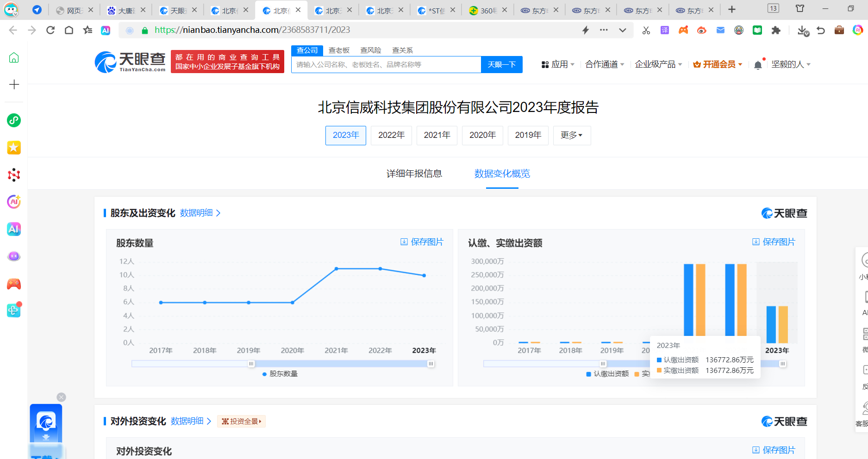Click the browser home sidebar icon
This screenshot has height=459, width=868.
click(14, 58)
